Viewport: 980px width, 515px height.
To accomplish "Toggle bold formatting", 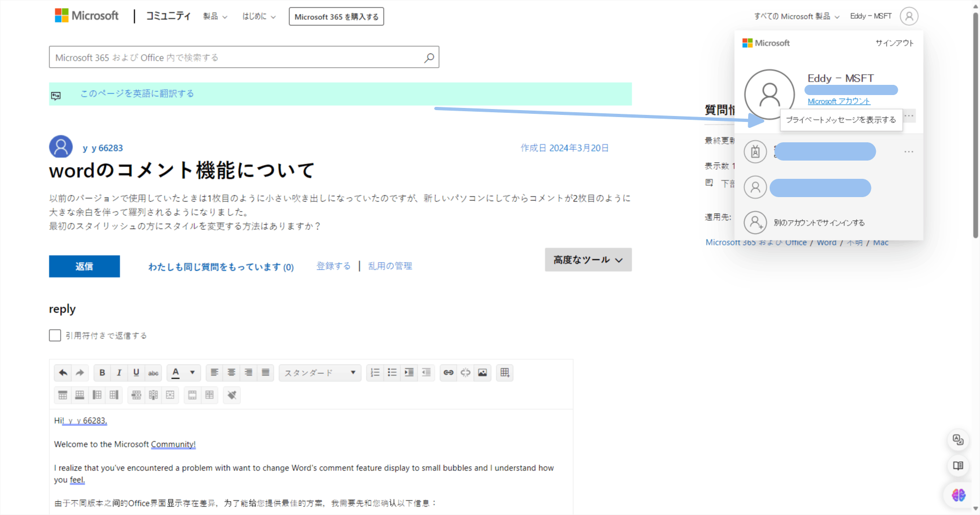I will (x=102, y=373).
